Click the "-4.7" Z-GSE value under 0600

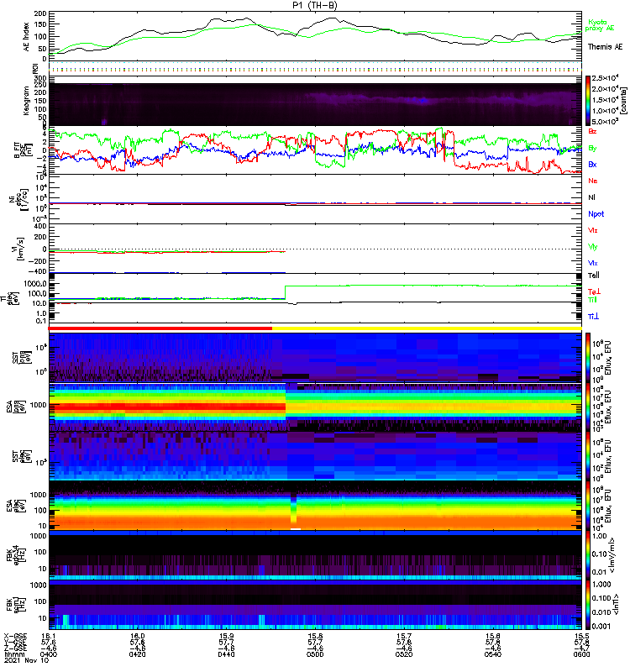[581, 648]
